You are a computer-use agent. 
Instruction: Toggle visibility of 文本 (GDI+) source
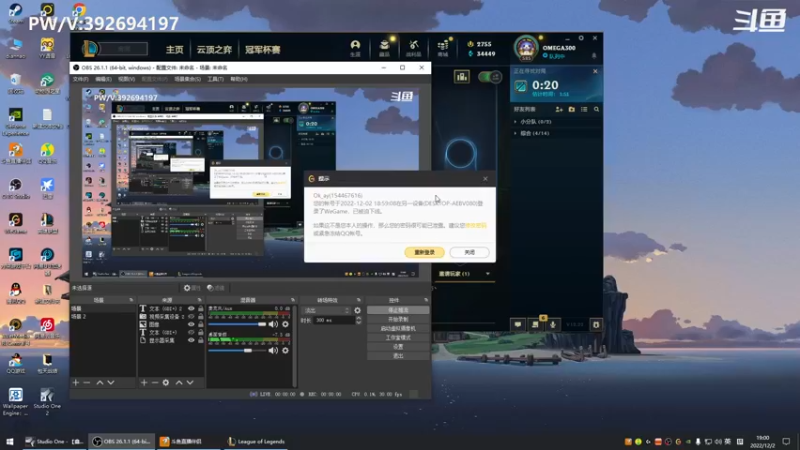point(191,332)
